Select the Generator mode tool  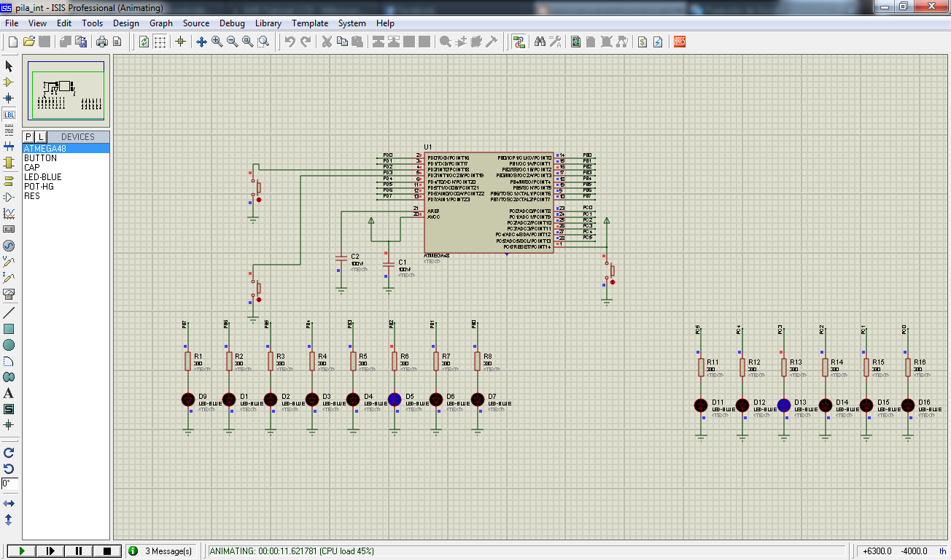[10, 246]
